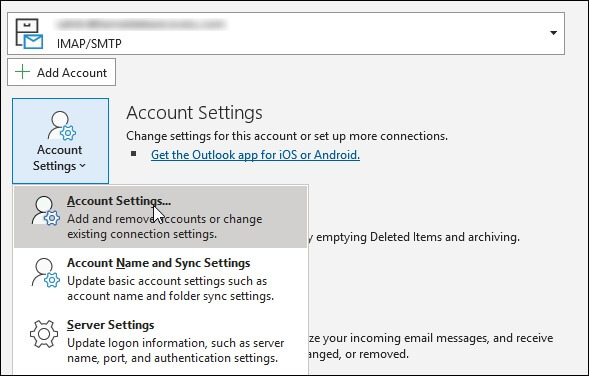The height and width of the screenshot is (376, 589).
Task: Open the IMAP/SMTP account selector dropdown arrow
Action: (x=553, y=33)
